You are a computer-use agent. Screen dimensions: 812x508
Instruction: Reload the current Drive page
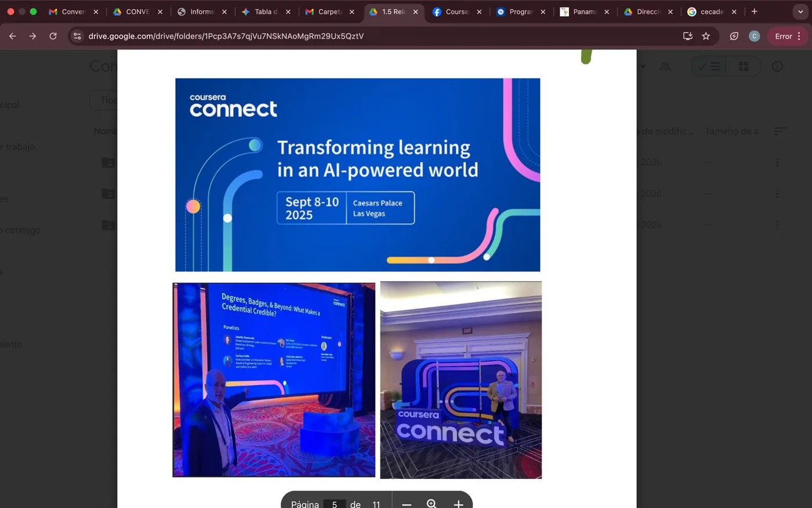click(x=53, y=36)
